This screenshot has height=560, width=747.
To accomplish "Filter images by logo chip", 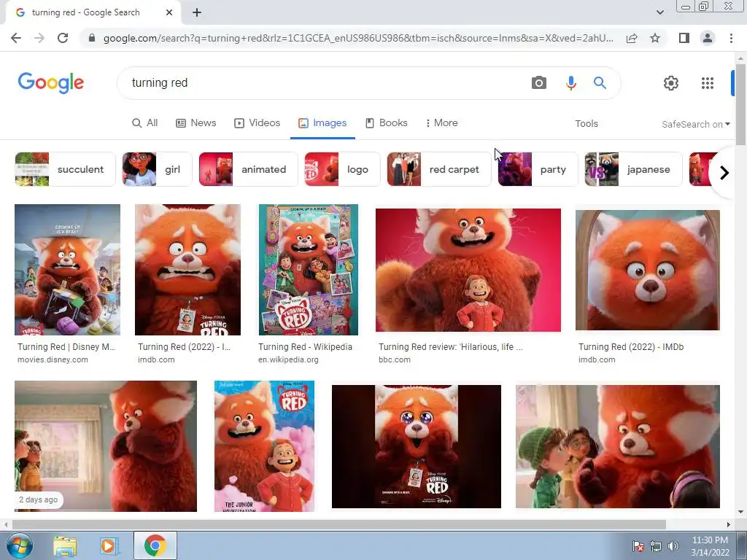I will 343,169.
